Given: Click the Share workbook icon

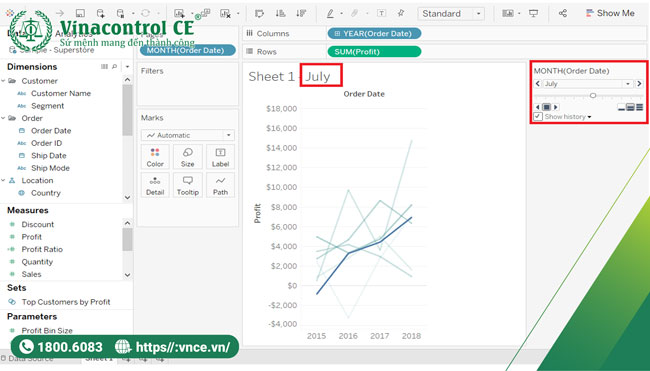Looking at the screenshot, I should pos(563,13).
